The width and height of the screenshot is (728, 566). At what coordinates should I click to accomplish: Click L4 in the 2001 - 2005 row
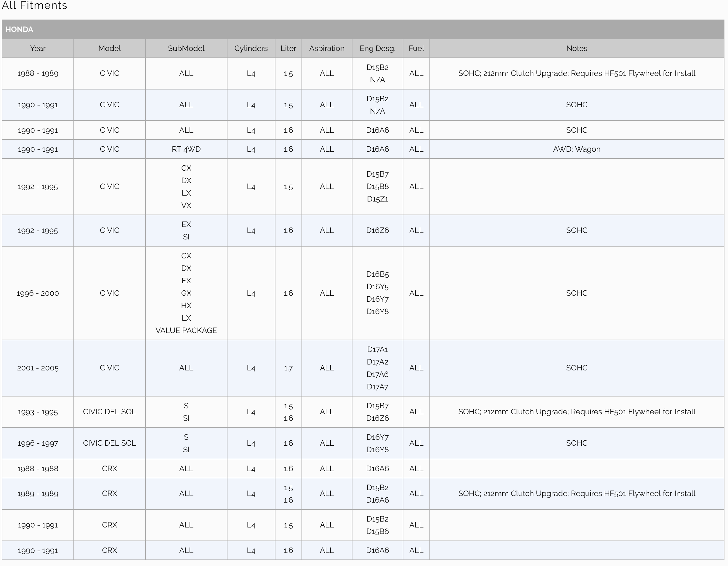coord(251,368)
